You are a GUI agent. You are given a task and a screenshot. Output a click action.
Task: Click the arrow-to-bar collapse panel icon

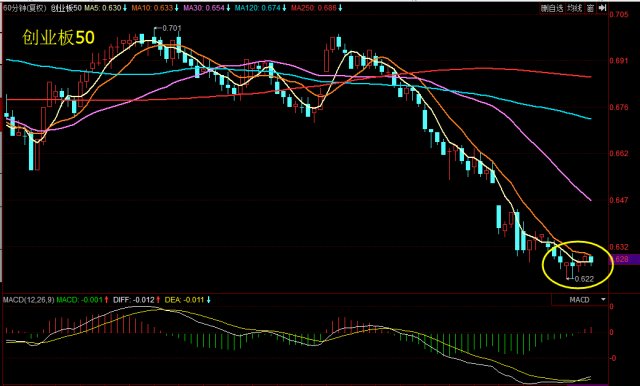point(602,8)
